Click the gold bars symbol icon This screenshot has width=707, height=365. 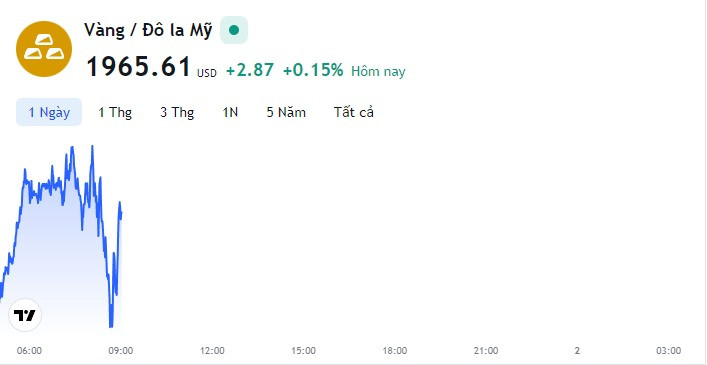44,49
